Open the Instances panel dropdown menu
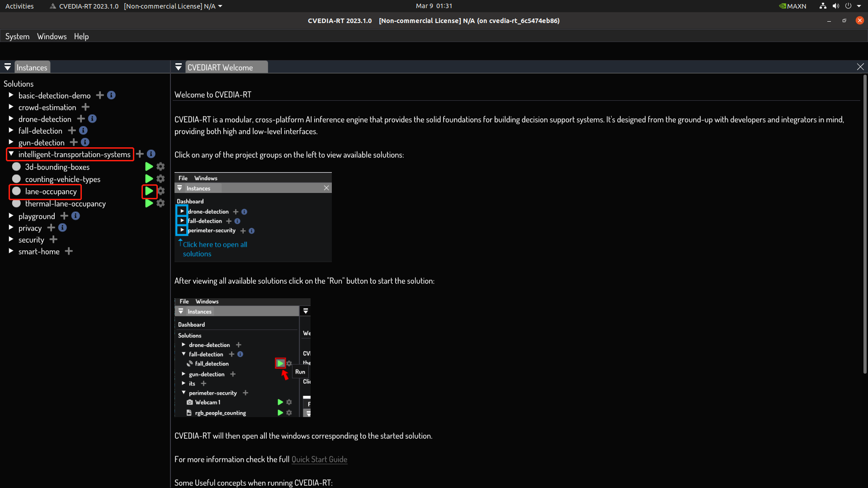This screenshot has height=488, width=868. pos(8,67)
